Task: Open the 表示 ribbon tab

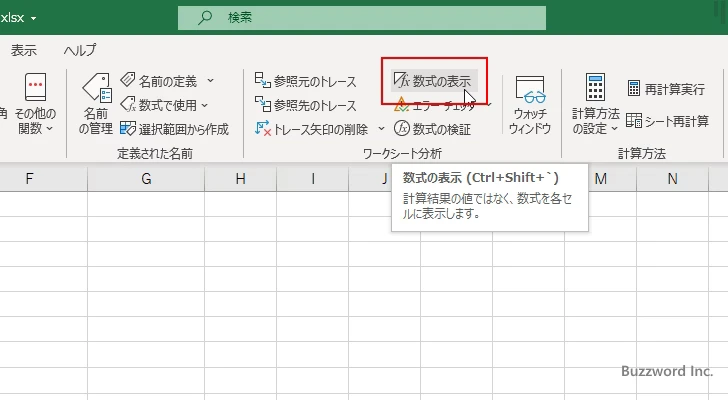Action: (24, 50)
